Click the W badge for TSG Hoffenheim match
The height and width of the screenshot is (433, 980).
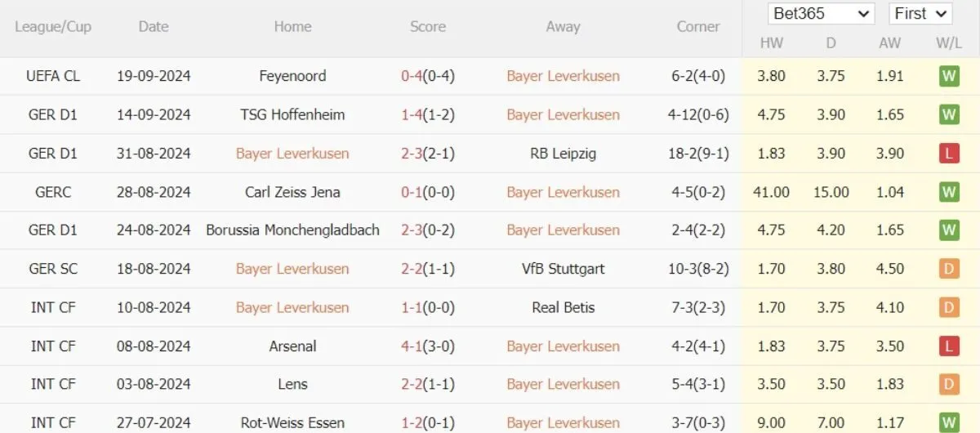[948, 115]
